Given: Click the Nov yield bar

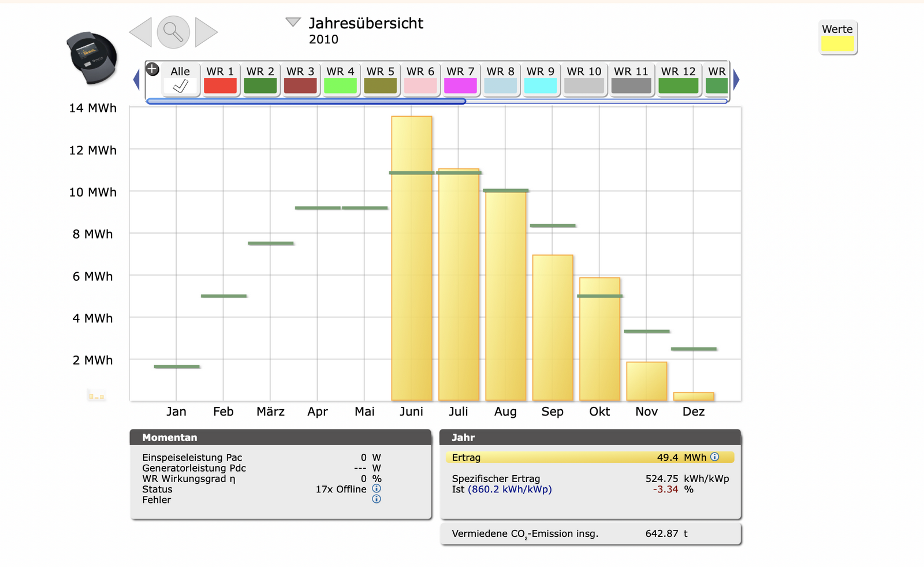Looking at the screenshot, I should coord(647,381).
